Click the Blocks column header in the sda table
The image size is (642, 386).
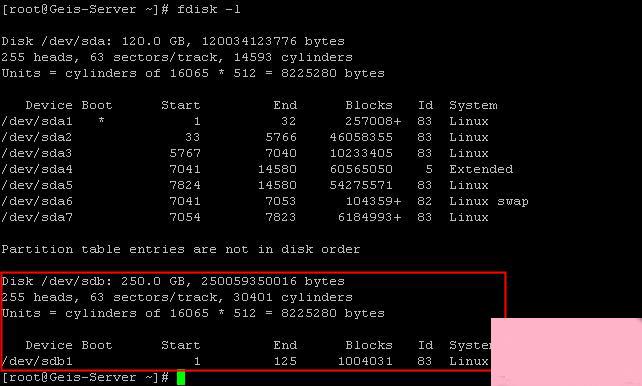[369, 105]
